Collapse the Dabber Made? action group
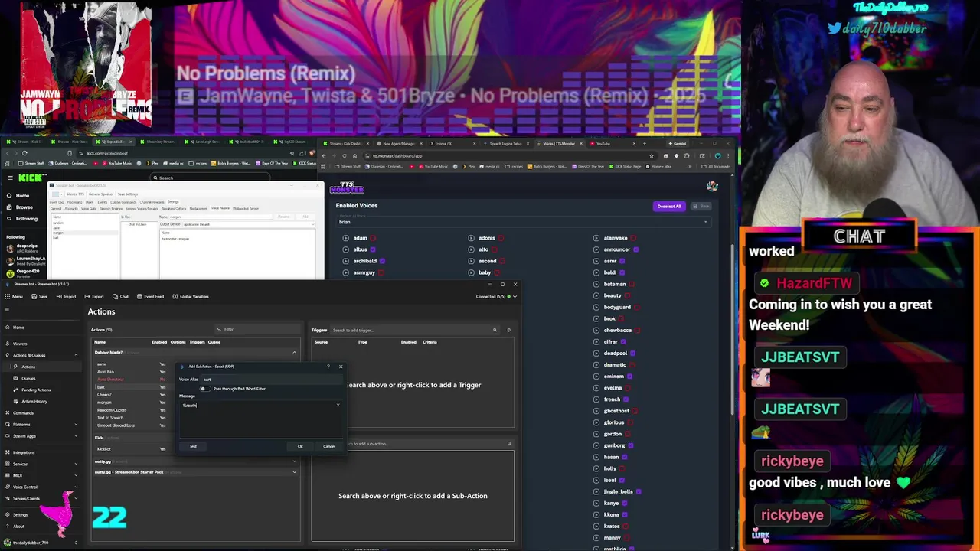 (294, 353)
